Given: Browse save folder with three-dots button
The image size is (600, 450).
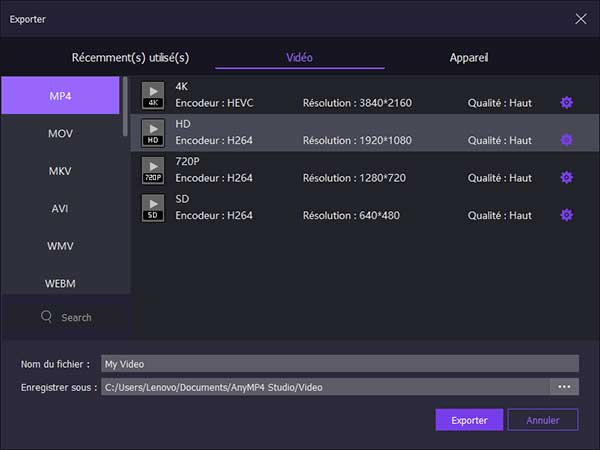Looking at the screenshot, I should point(564,387).
